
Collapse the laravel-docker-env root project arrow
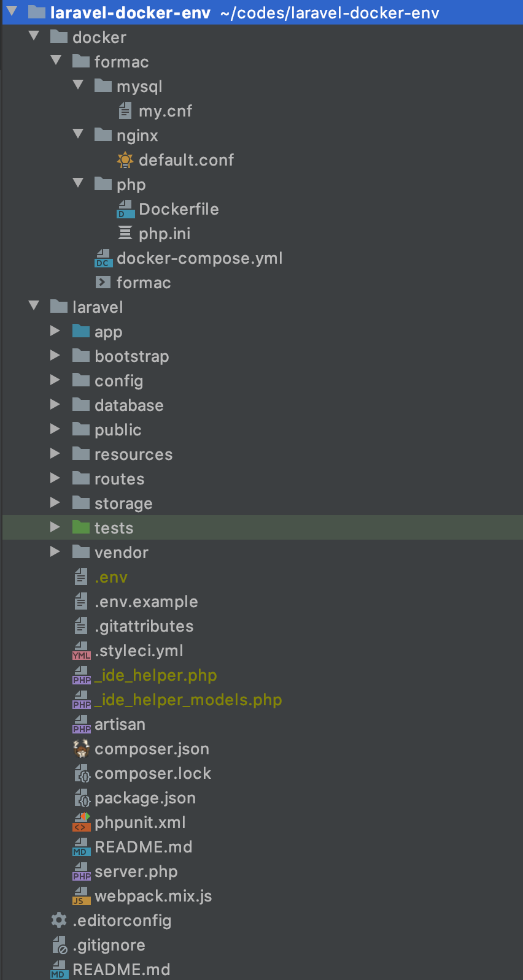12,11
